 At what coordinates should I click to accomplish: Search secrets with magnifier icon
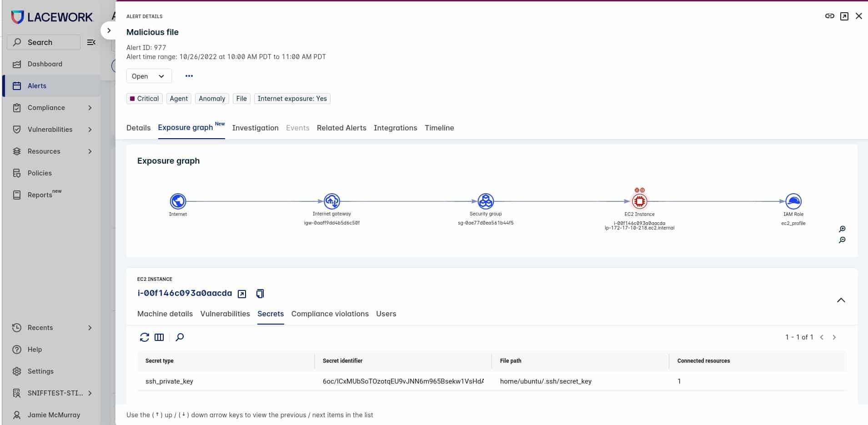pos(180,337)
